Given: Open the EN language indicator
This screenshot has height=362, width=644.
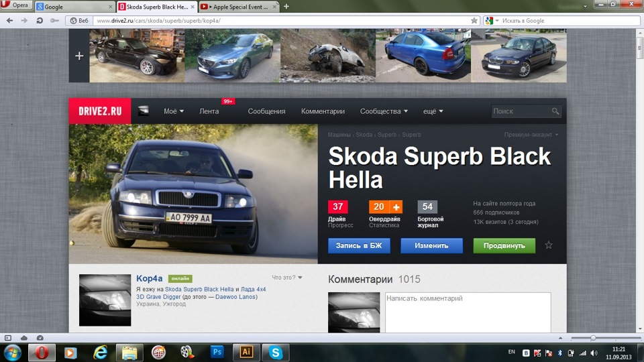Looking at the screenshot, I should pyautogui.click(x=511, y=352).
